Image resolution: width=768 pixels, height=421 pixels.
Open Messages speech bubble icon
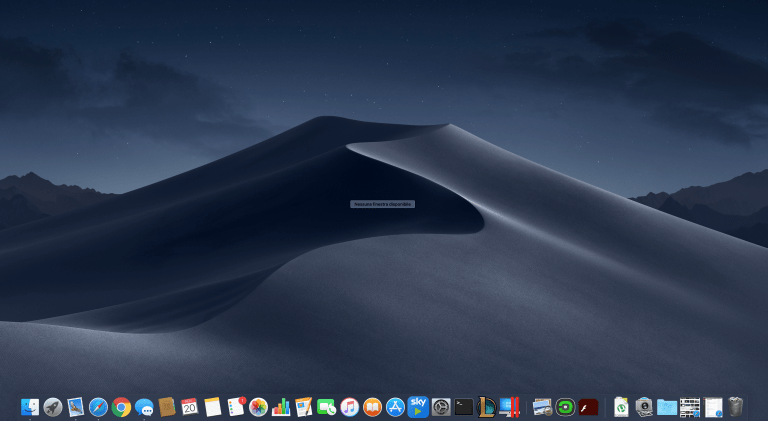(144, 407)
